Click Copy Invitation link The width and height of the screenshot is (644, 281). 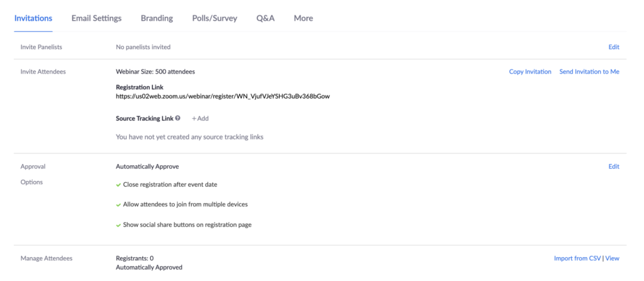click(x=530, y=72)
